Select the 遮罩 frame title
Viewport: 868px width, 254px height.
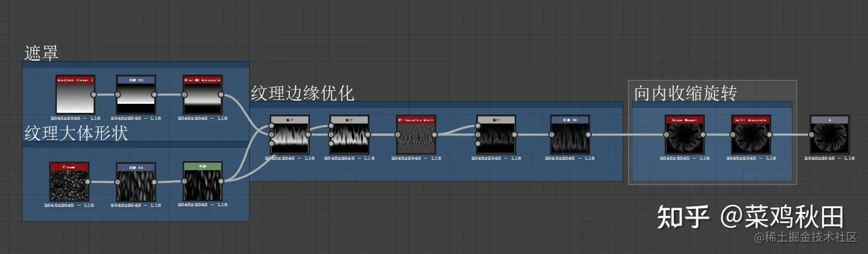[x=42, y=53]
